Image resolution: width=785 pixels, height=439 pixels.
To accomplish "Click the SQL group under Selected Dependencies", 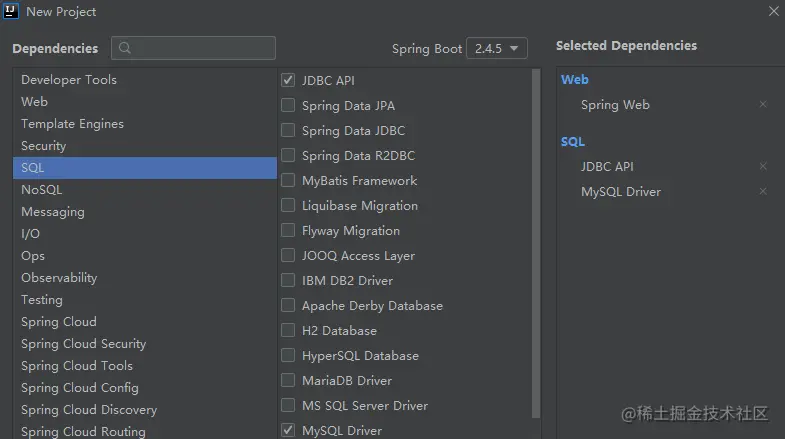I will pos(573,142).
